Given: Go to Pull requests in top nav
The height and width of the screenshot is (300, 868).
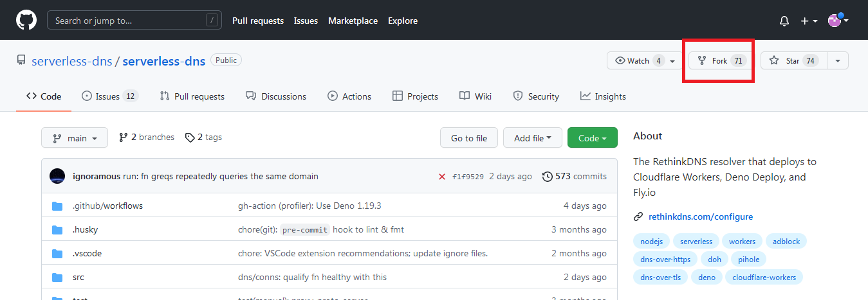Looking at the screenshot, I should (258, 21).
